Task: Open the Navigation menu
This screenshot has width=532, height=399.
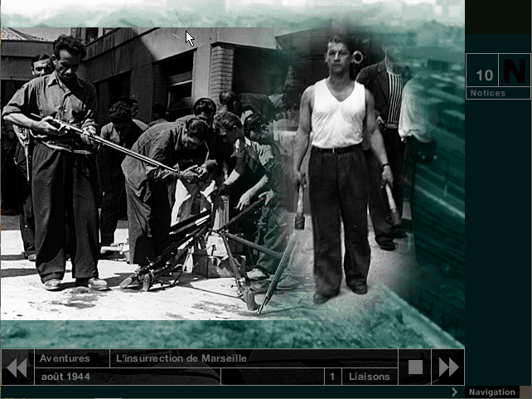Action: tap(491, 392)
